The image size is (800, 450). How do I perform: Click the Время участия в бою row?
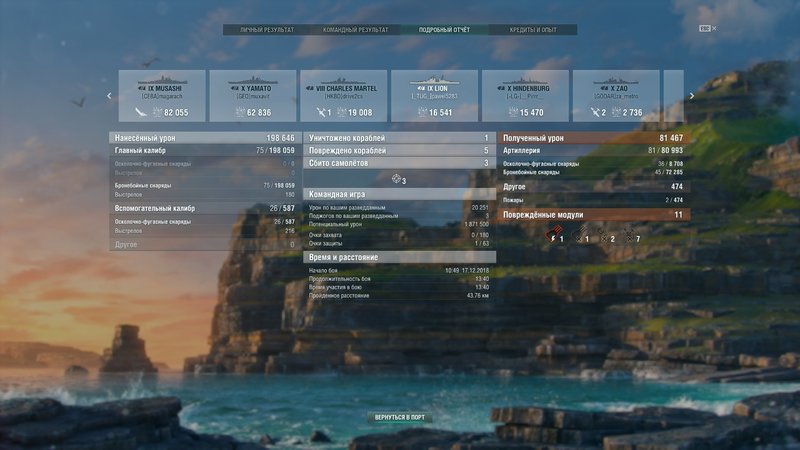click(399, 287)
